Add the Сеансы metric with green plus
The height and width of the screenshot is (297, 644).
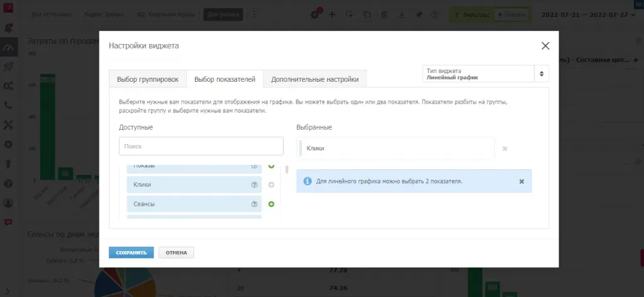click(271, 204)
